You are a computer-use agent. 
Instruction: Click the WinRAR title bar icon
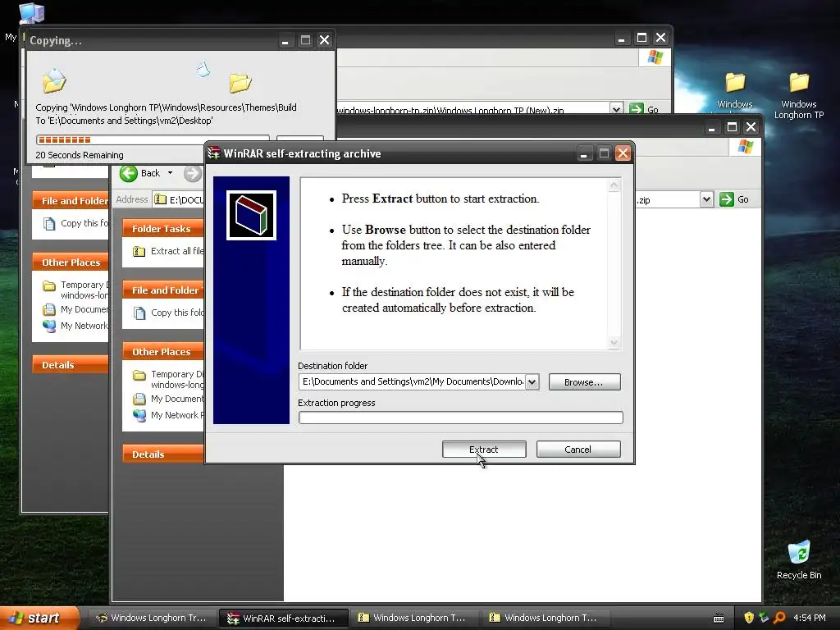(214, 153)
